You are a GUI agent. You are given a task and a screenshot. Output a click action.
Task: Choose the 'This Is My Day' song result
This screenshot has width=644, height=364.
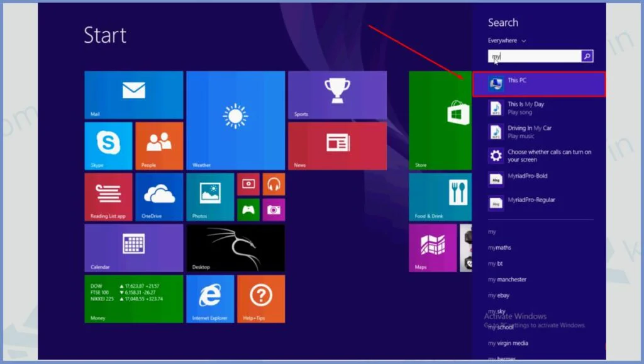click(526, 108)
